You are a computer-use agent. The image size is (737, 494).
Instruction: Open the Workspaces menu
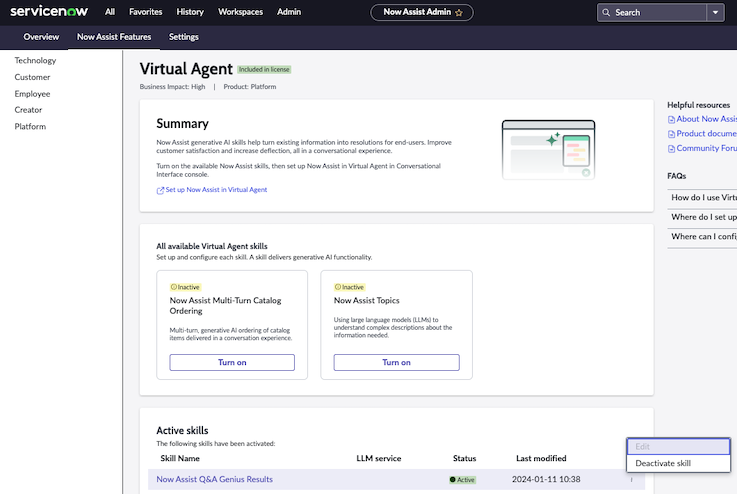(x=240, y=12)
